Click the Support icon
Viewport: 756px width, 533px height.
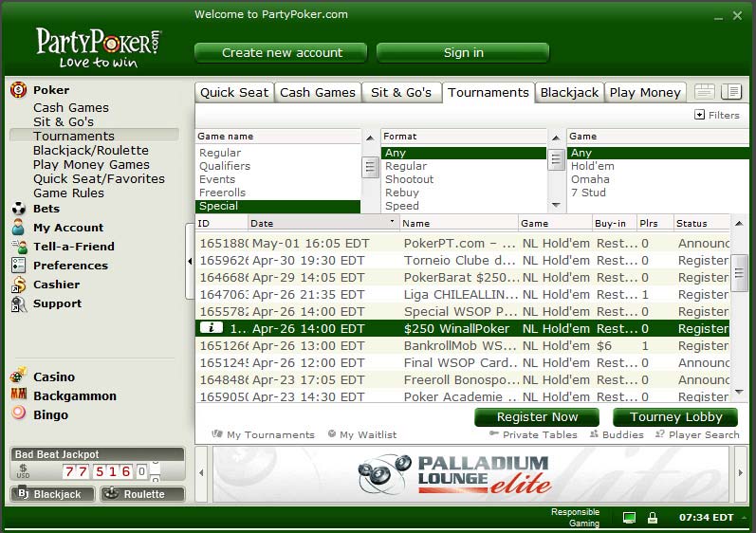click(18, 303)
